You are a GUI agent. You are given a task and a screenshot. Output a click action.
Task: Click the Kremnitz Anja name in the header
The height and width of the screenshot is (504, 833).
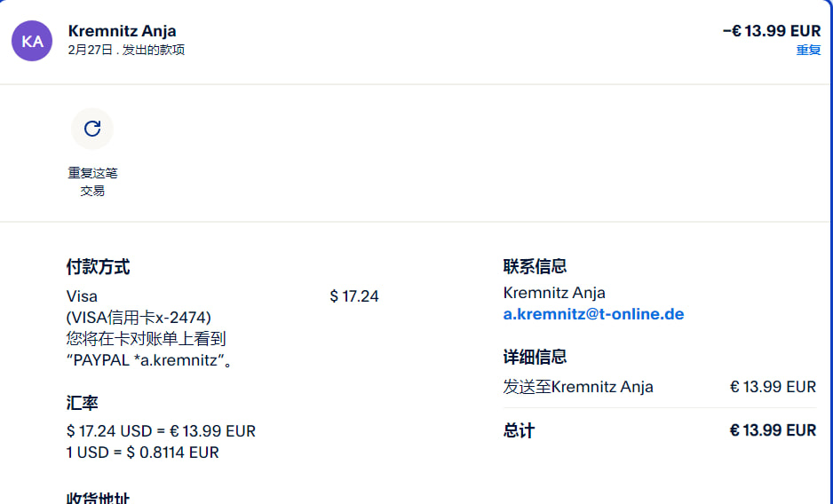(x=122, y=31)
